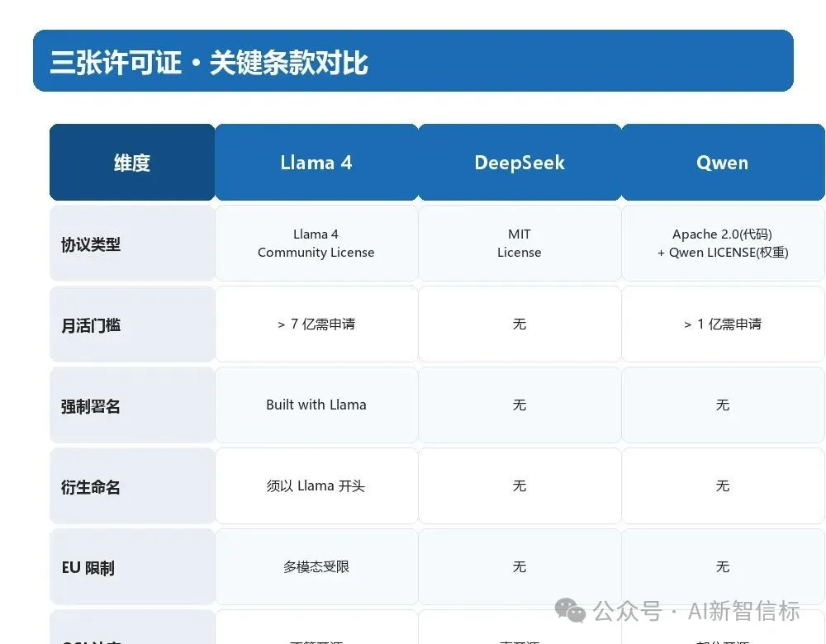Select the Llama 4 column header
The height and width of the screenshot is (644, 826).
(x=316, y=162)
